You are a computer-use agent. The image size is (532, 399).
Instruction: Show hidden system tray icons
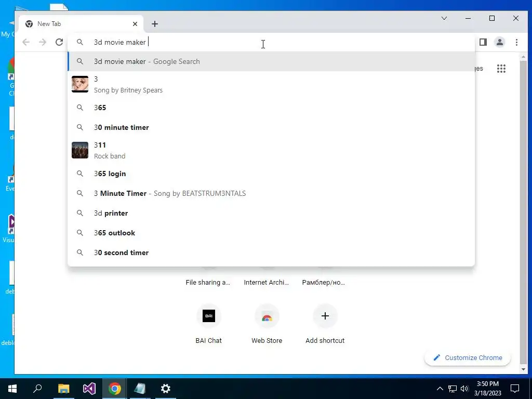tap(440, 389)
